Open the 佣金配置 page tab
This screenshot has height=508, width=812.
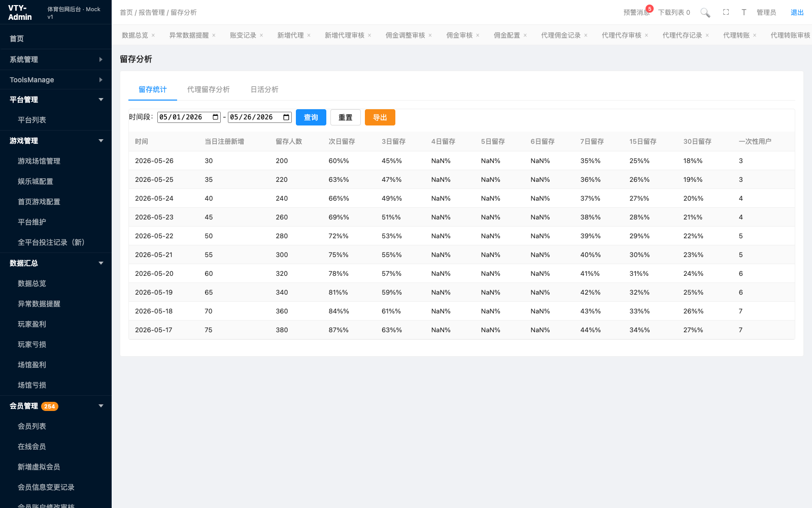point(507,36)
